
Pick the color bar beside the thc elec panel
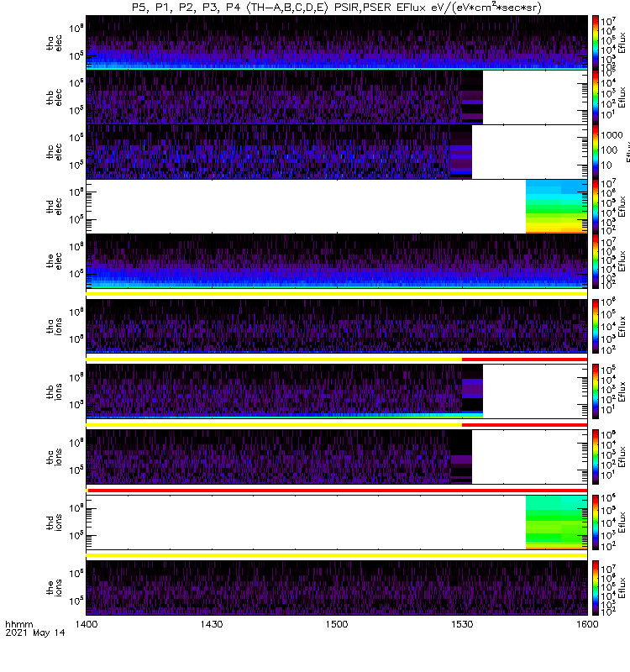tap(596, 152)
